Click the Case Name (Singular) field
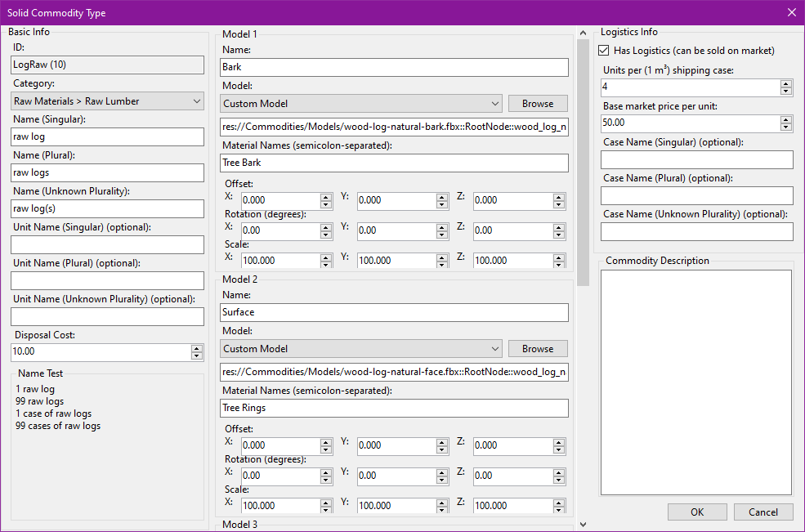Viewport: 805px width, 532px height. point(696,159)
